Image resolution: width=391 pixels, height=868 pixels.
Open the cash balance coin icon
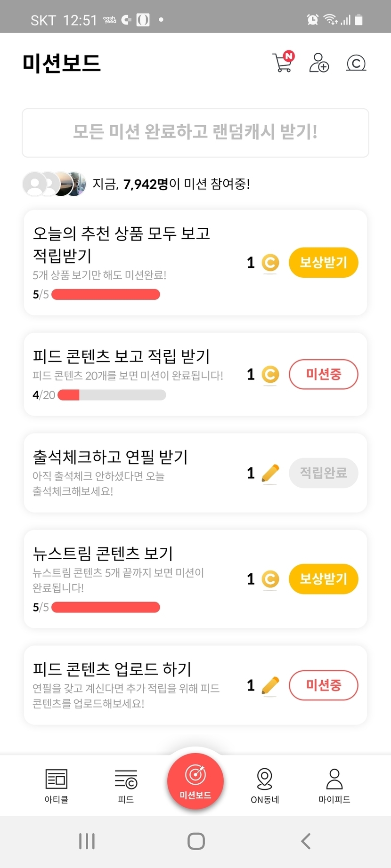(x=356, y=63)
